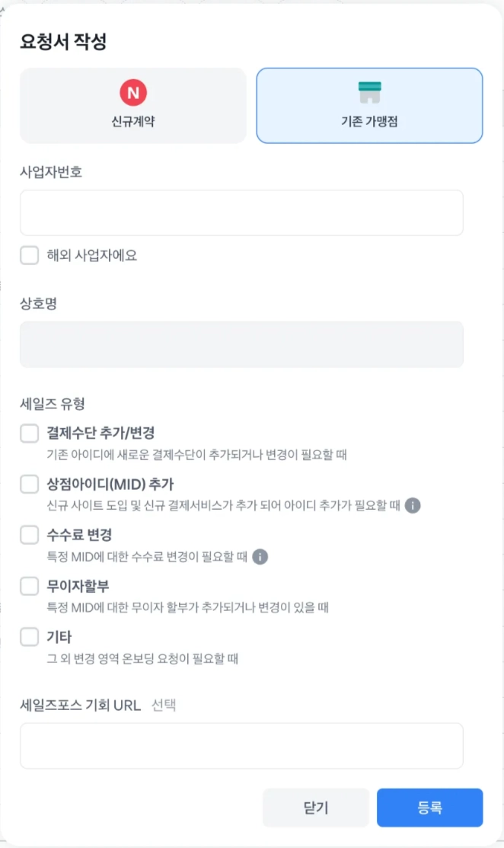This screenshot has width=504, height=848.
Task: Click the 세일즈포스 기회 URL input box
Action: [x=241, y=746]
